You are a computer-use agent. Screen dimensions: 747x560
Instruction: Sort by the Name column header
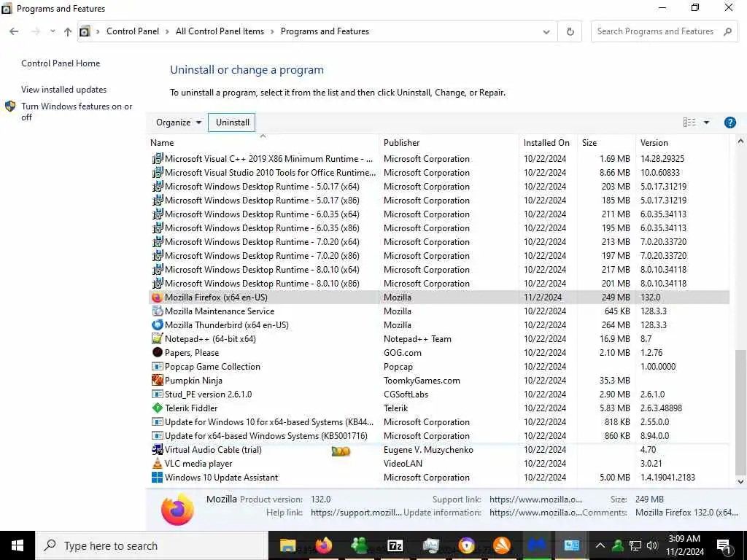(263, 142)
